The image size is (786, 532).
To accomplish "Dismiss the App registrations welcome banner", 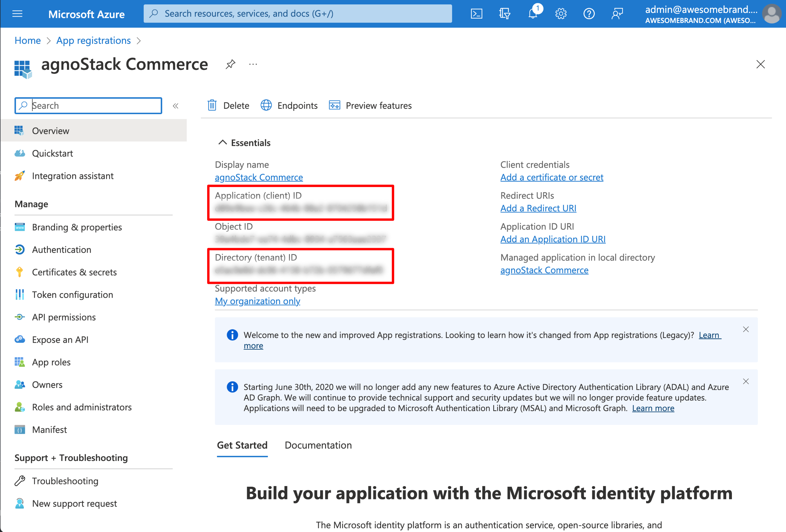I will (747, 329).
